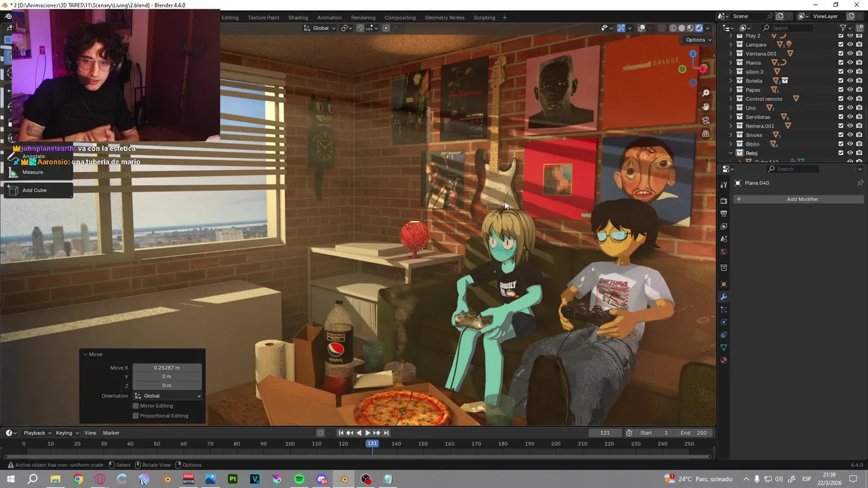The image size is (868, 488).
Task: Open the viewport zoom tool icon
Action: coord(705,93)
